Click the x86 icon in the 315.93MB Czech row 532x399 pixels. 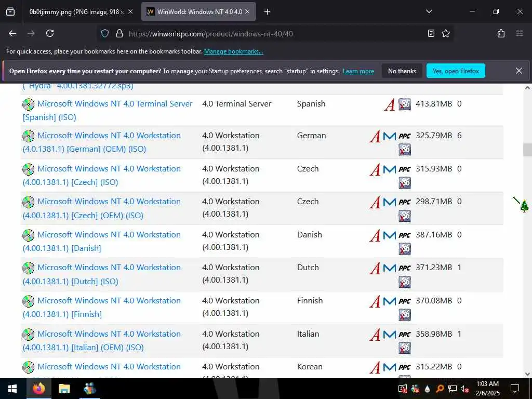coord(404,183)
